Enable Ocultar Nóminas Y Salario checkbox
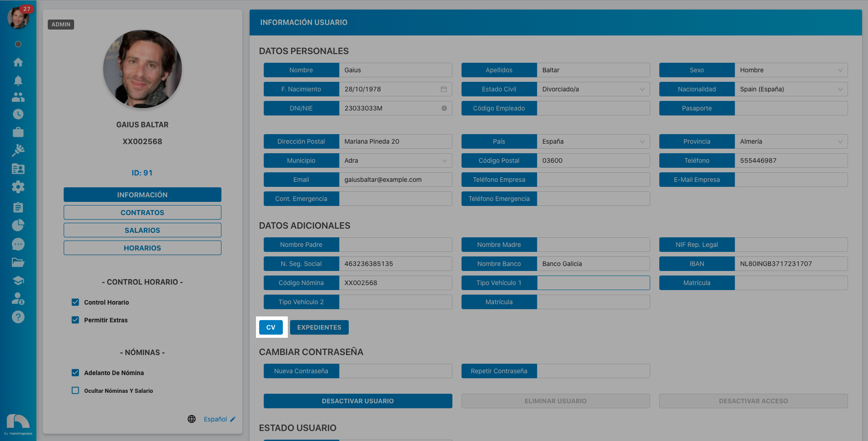Screen dimensions: 868x441 pyautogui.click(x=75, y=391)
